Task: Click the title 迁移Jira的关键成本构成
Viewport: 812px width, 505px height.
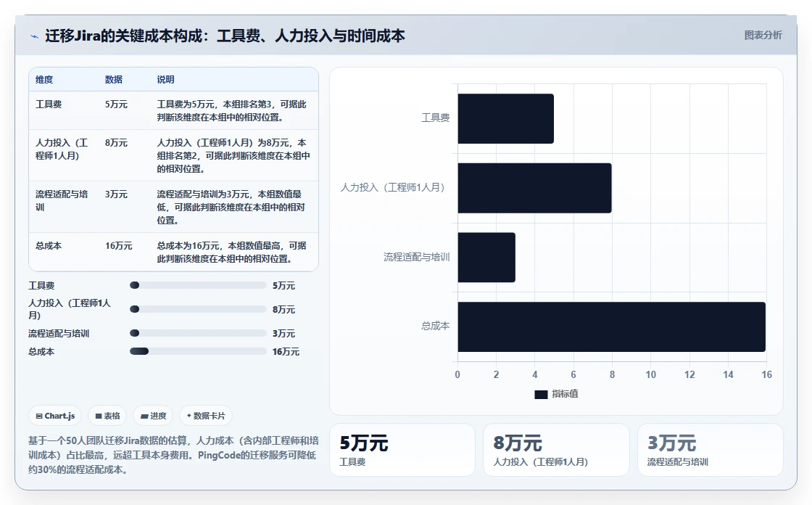Action: 225,36
